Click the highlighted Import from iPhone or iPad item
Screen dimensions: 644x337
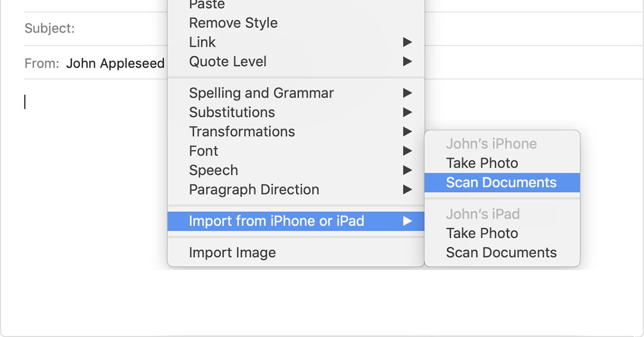pos(296,221)
